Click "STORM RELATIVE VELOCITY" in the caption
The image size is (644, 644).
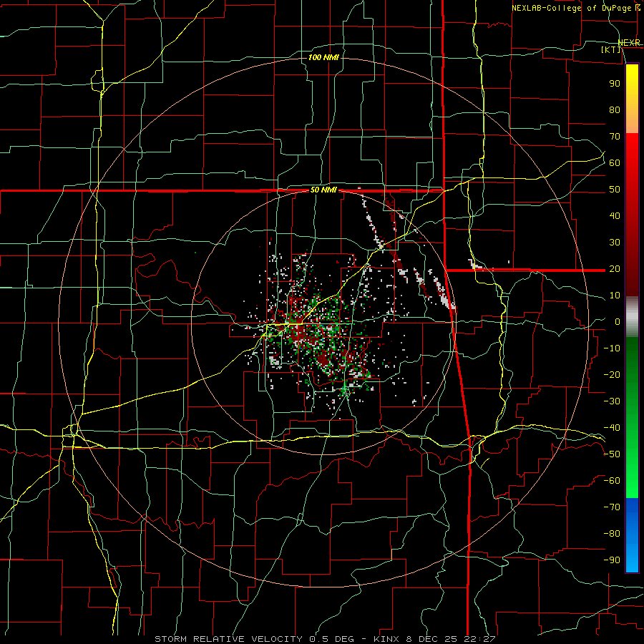[x=228, y=639]
